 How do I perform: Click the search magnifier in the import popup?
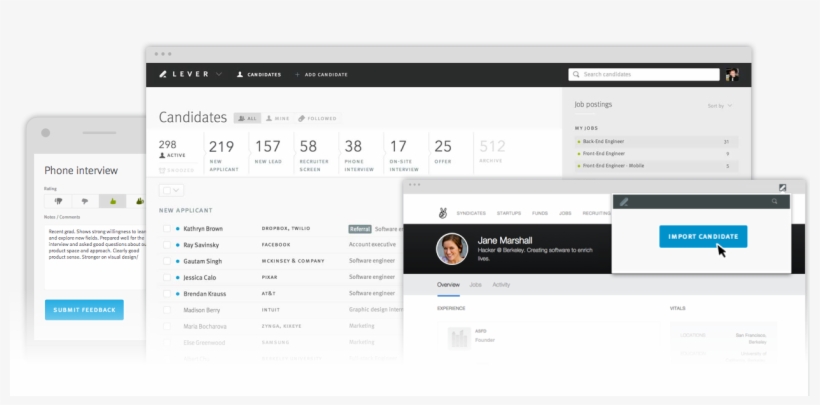coord(773,202)
